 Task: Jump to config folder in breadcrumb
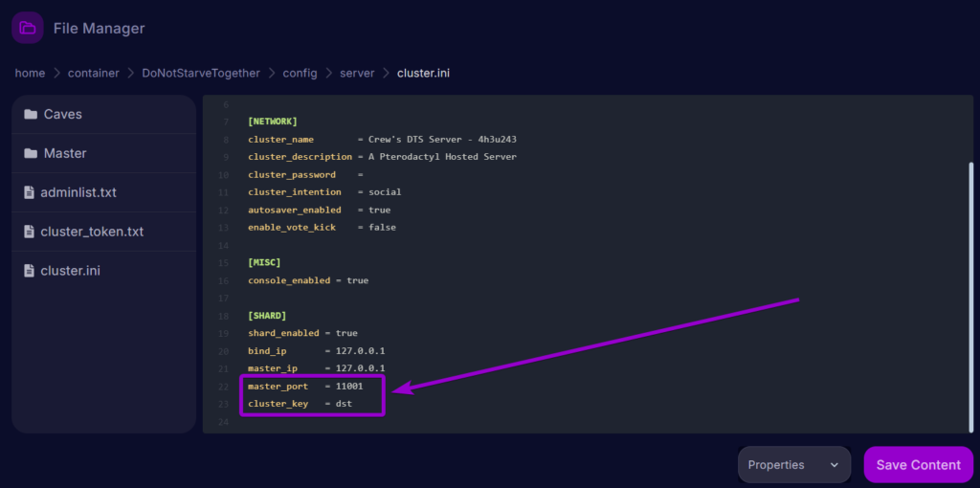click(300, 73)
